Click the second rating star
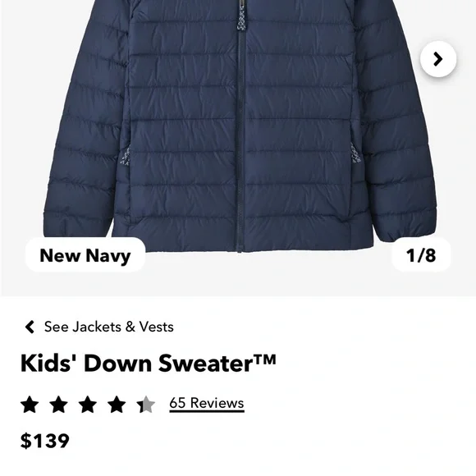This screenshot has width=476, height=476. click(58, 405)
